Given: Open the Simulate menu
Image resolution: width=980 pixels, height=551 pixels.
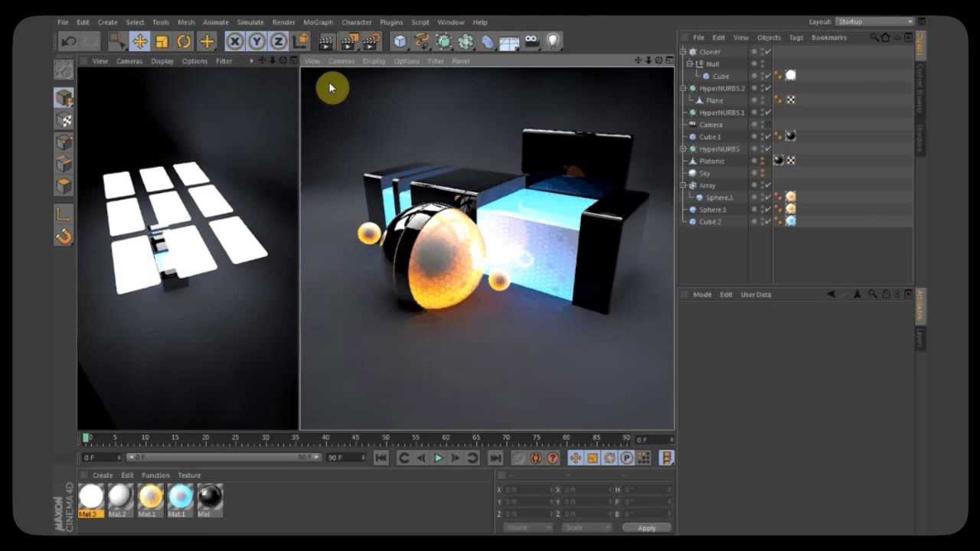Looking at the screenshot, I should 250,22.
